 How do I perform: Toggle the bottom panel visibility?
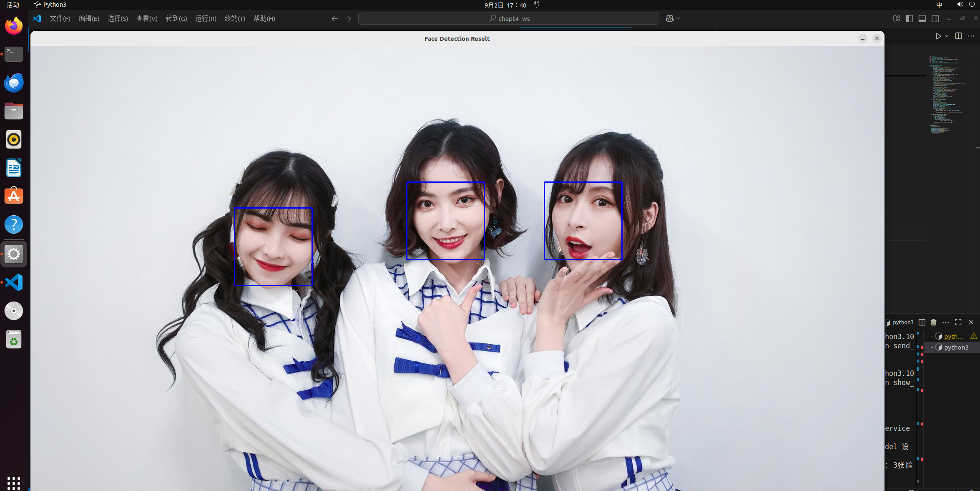pos(922,18)
